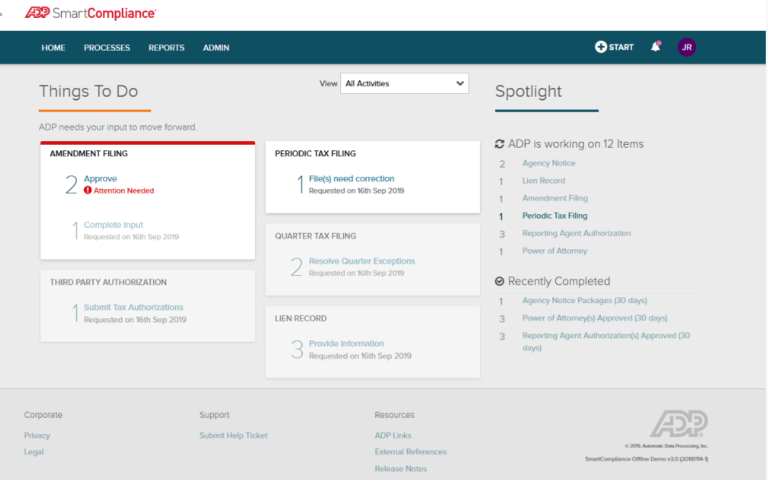The height and width of the screenshot is (480, 768).
Task: Click the LIEN RECORD card title
Action: pyautogui.click(x=301, y=318)
